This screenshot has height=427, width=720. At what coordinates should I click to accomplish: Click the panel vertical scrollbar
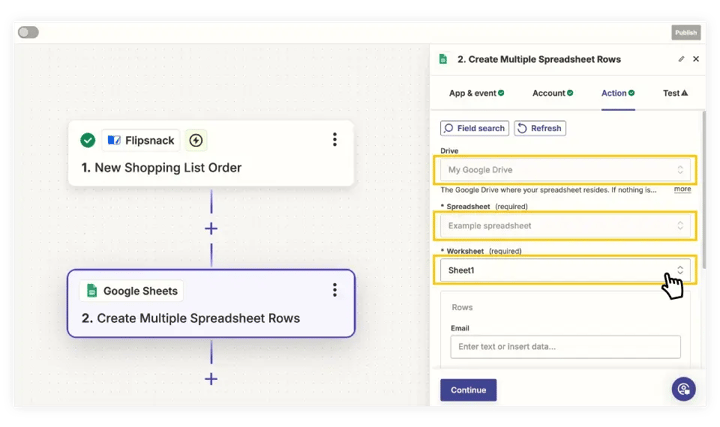coord(704,190)
